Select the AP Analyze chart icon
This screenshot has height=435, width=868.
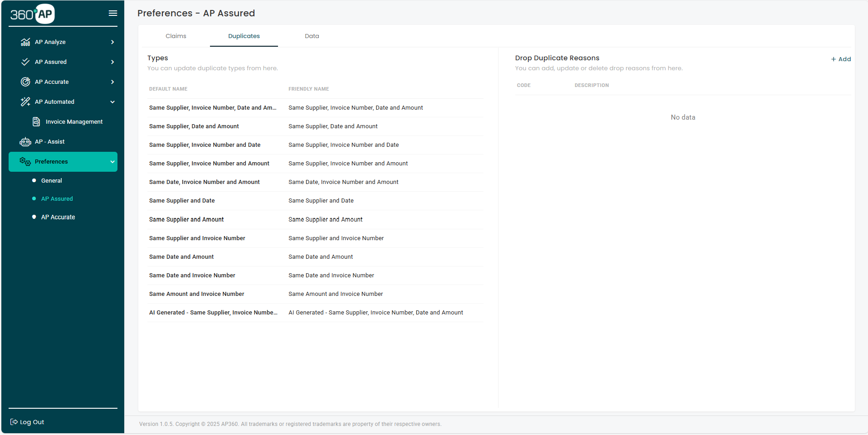(x=25, y=42)
